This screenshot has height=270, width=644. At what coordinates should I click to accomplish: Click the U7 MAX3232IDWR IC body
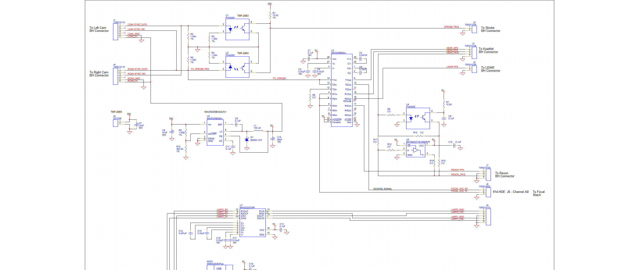click(x=253, y=223)
